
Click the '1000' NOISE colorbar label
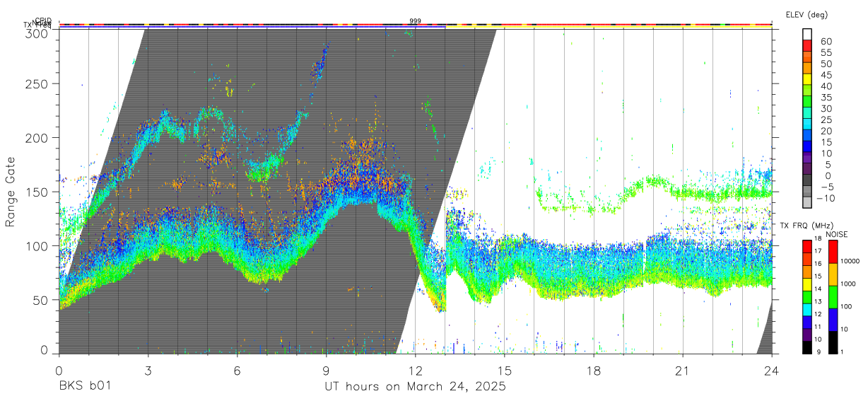tap(849, 284)
